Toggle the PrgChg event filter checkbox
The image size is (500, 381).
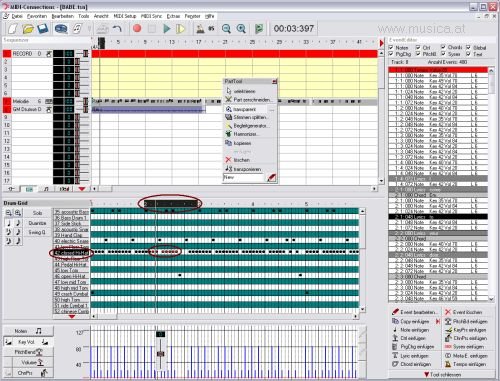[391, 54]
